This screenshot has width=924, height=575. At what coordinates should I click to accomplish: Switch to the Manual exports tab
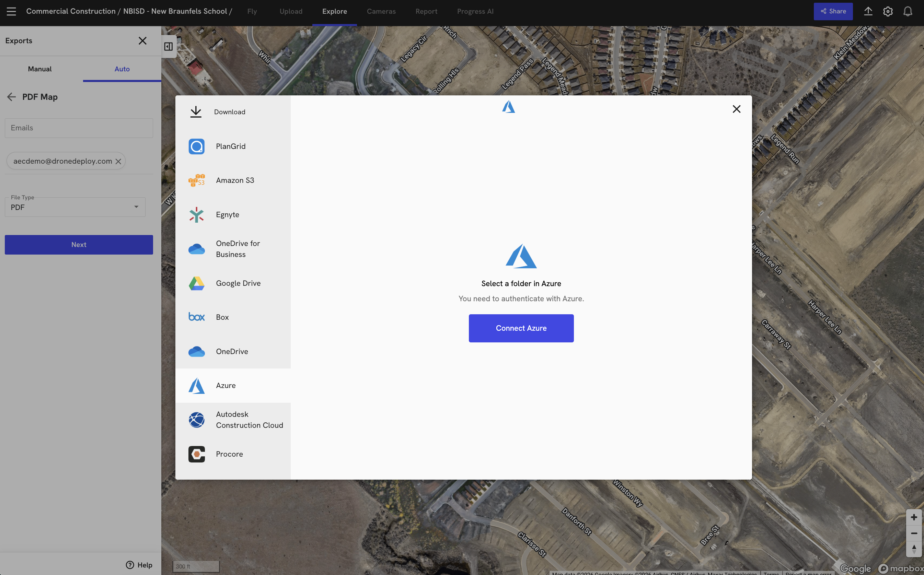pyautogui.click(x=39, y=69)
